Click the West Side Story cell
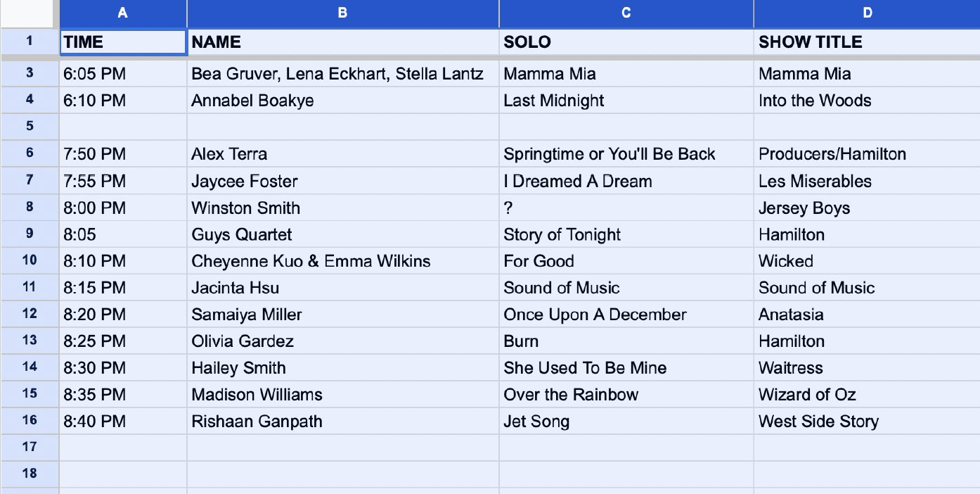 click(x=867, y=422)
